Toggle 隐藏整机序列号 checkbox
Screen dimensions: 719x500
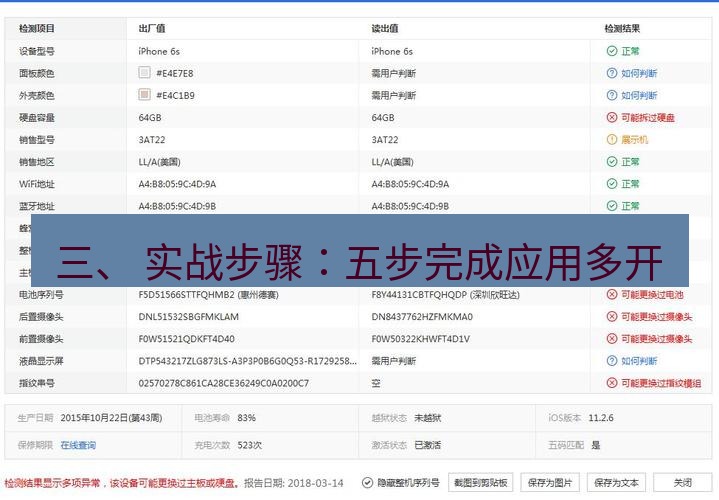pyautogui.click(x=367, y=483)
